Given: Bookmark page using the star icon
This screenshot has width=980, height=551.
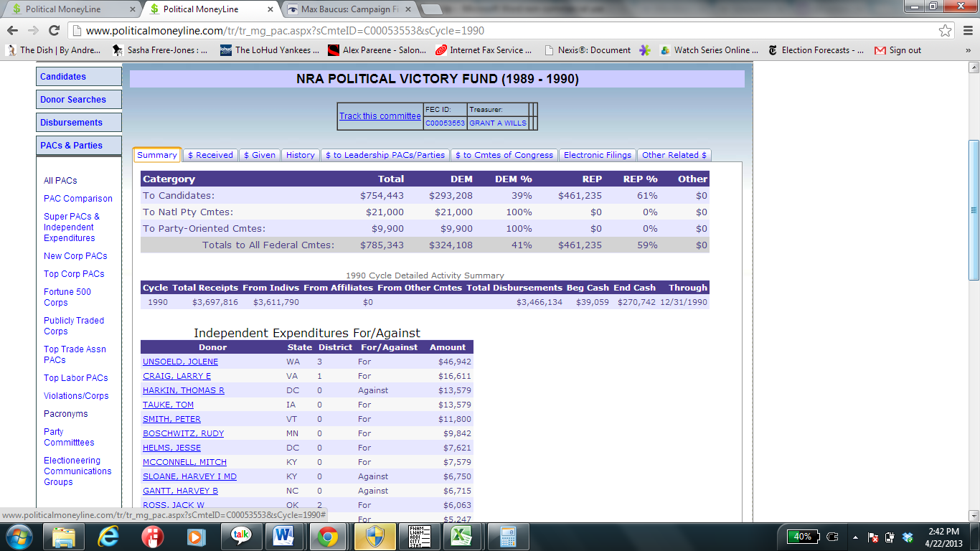Looking at the screenshot, I should pos(946,31).
